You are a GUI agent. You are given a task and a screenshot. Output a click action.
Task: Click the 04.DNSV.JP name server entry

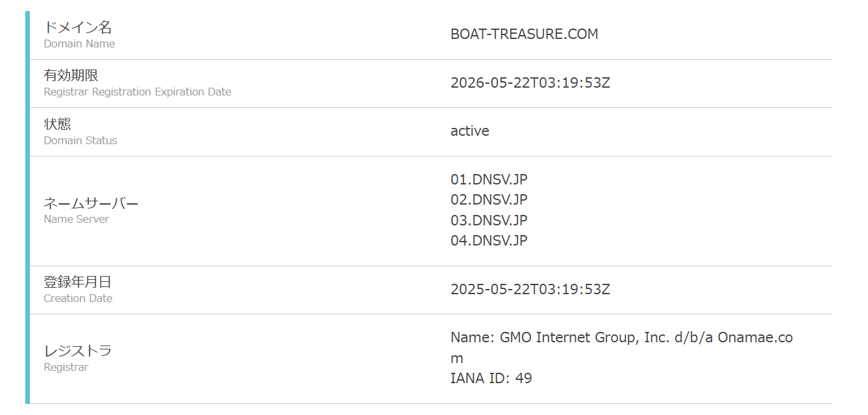(x=489, y=240)
